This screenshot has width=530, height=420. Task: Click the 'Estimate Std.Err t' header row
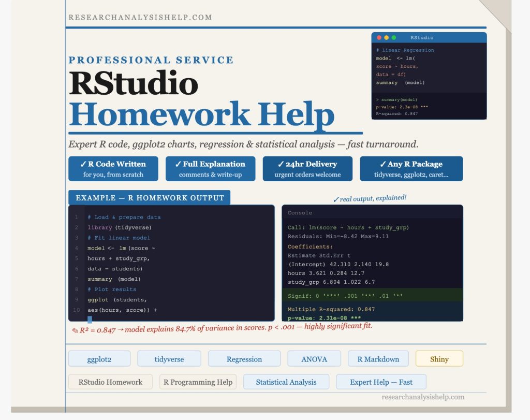point(319,255)
